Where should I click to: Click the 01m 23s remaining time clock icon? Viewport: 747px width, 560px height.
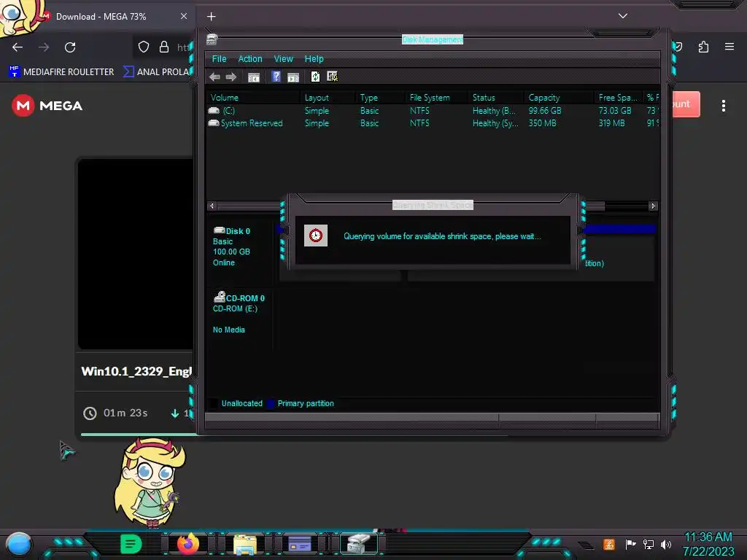[x=90, y=413]
